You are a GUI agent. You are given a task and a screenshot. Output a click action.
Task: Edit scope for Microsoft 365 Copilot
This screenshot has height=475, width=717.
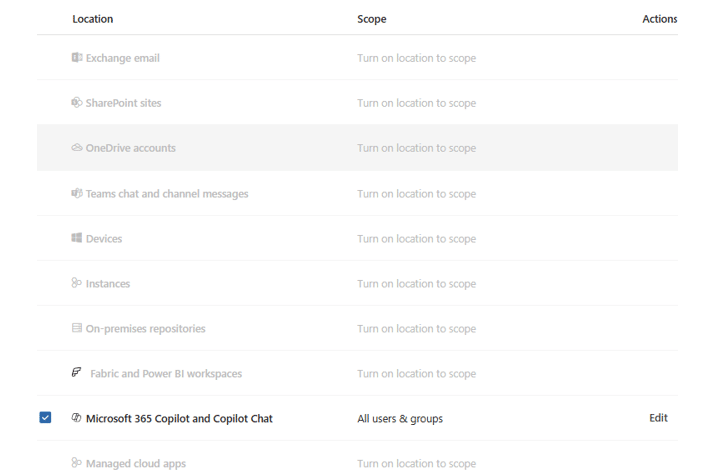[x=658, y=418]
